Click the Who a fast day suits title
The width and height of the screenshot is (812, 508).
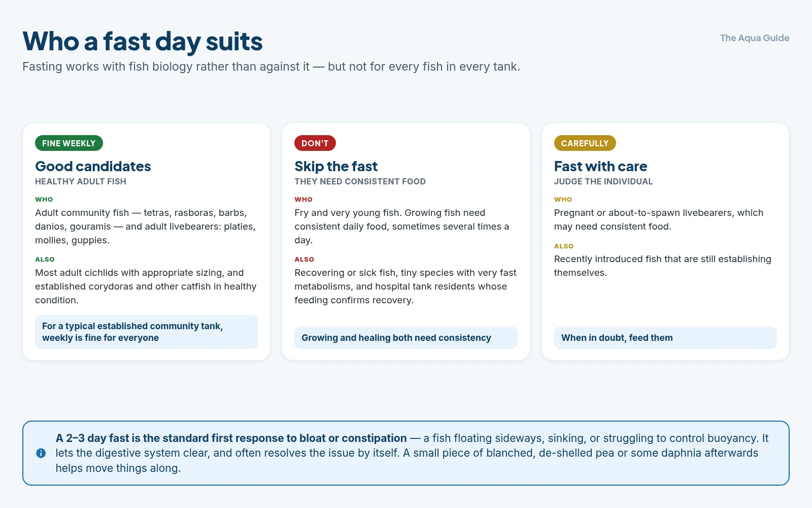pyautogui.click(x=143, y=42)
